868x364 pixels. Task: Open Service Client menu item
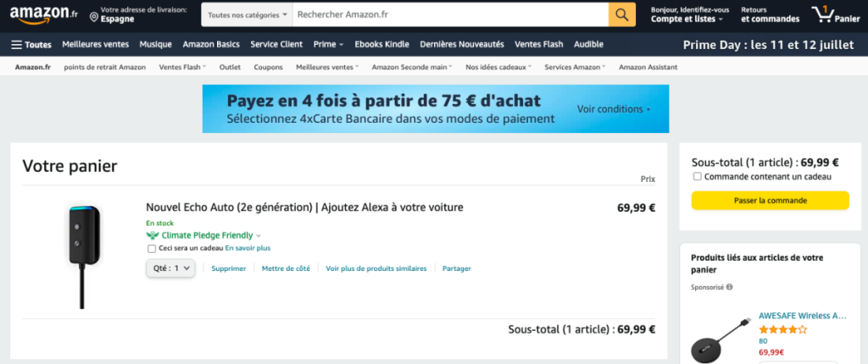coord(276,44)
